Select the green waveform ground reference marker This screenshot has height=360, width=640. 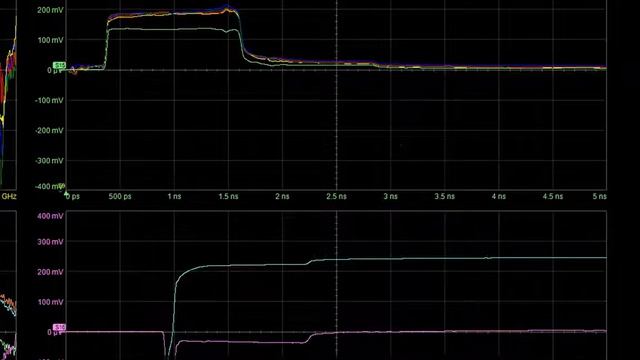tap(60, 65)
